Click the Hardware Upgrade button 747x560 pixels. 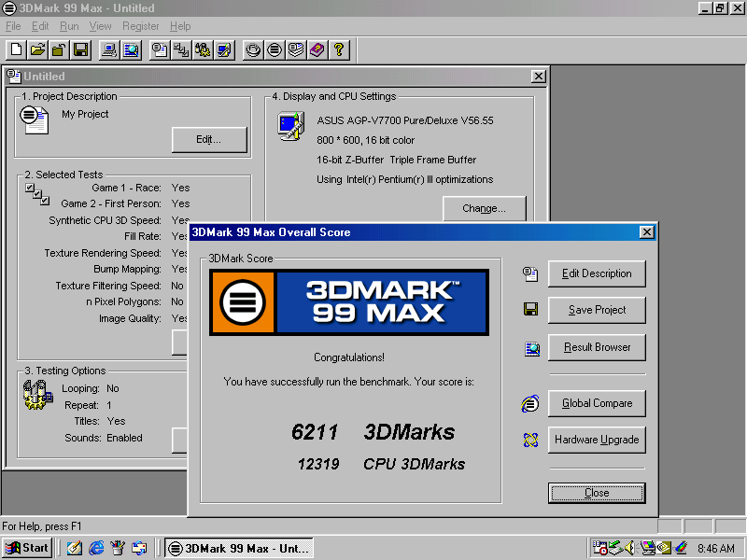pos(597,440)
